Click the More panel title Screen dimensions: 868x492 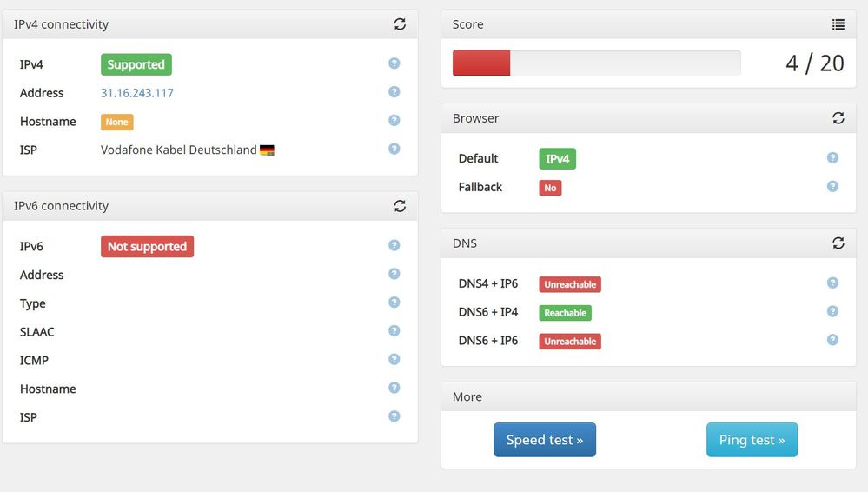(x=467, y=396)
